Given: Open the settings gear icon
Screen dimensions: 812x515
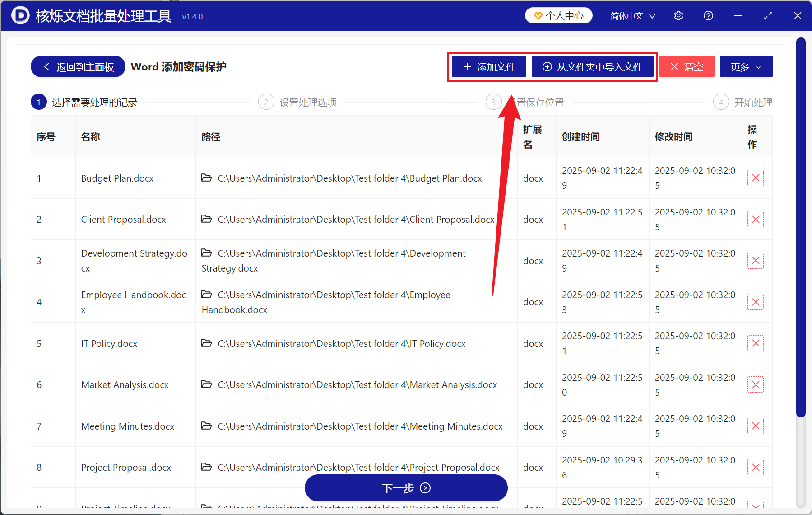Looking at the screenshot, I should [678, 15].
